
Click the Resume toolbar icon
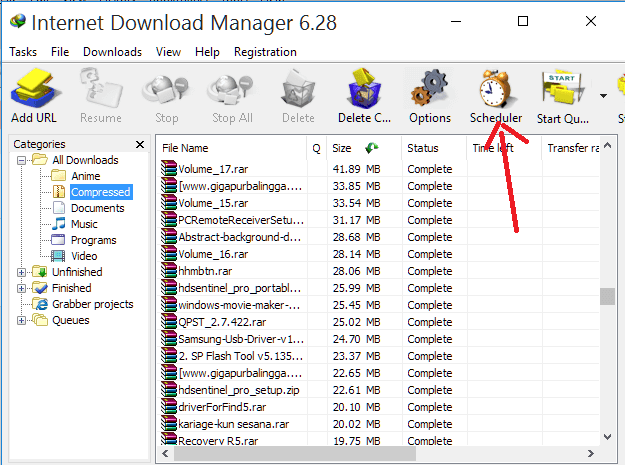[x=101, y=88]
